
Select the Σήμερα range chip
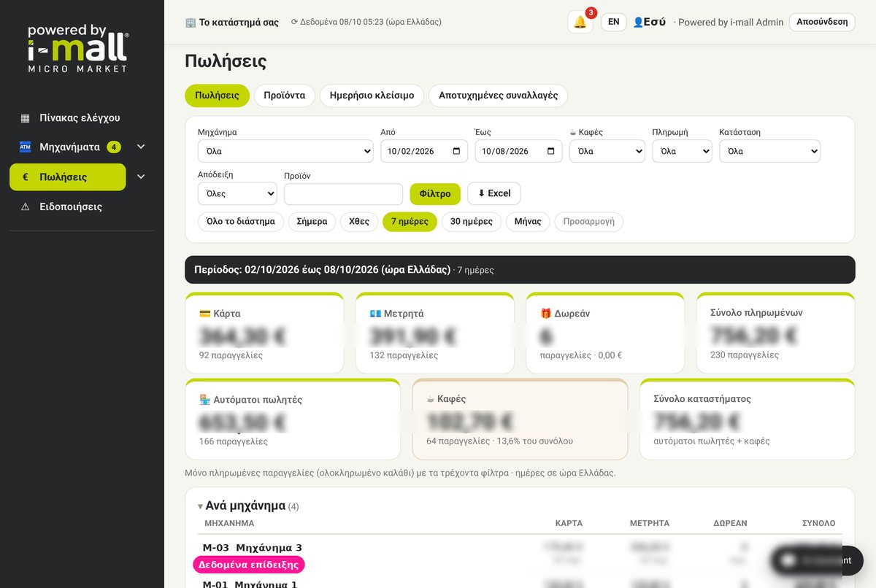[x=312, y=221]
